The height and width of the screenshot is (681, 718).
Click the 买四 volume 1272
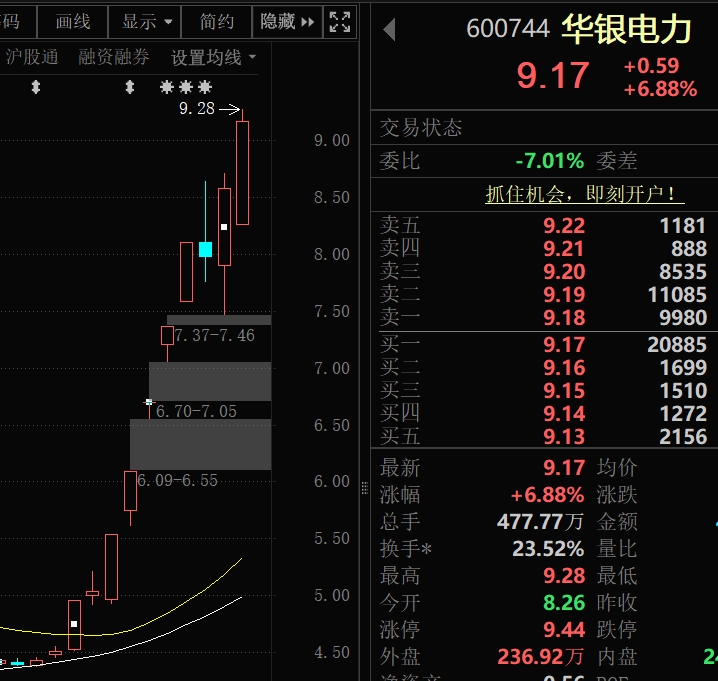tap(683, 414)
